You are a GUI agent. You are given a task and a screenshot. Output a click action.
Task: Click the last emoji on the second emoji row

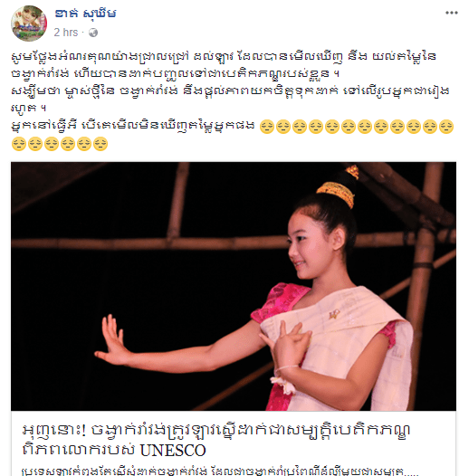(x=100, y=144)
